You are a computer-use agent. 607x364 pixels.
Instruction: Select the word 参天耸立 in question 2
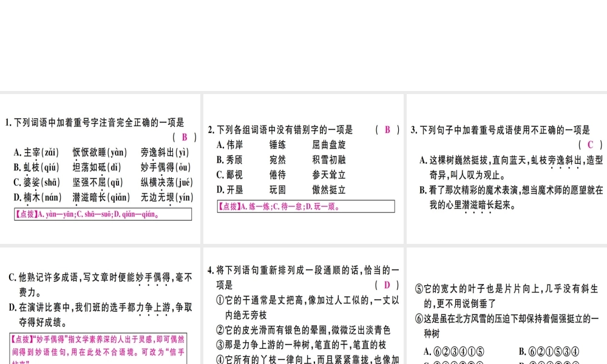[328, 175]
